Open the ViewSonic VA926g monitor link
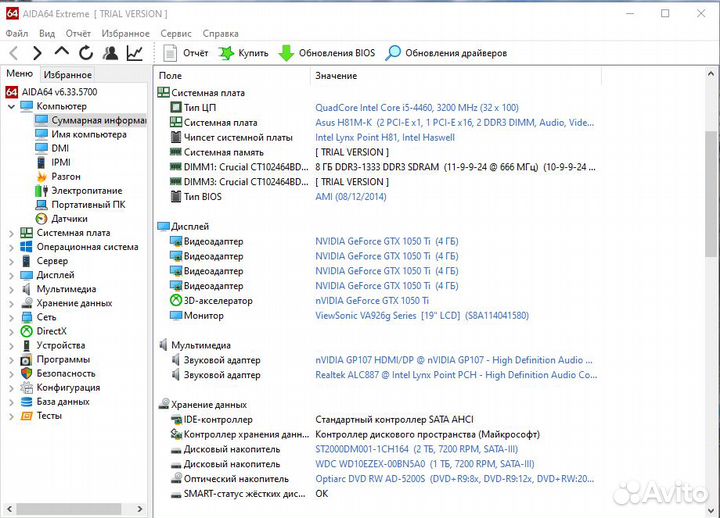This screenshot has width=720, height=518. (421, 316)
